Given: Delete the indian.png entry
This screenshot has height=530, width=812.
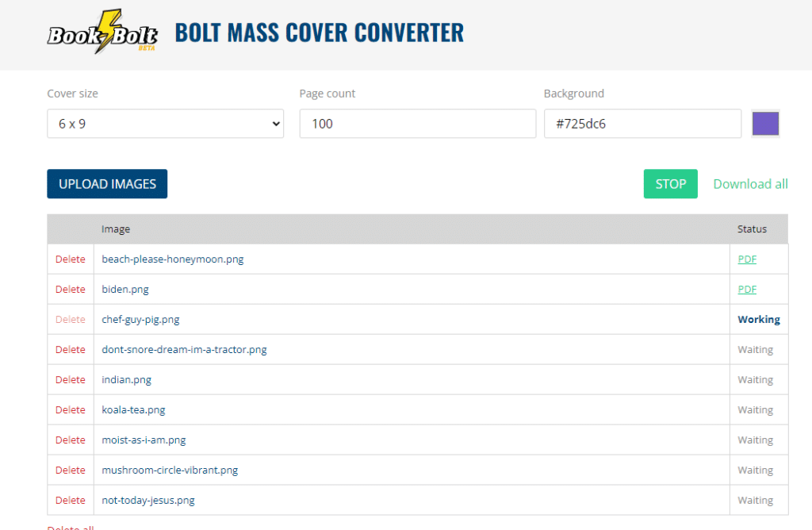Looking at the screenshot, I should click(70, 379).
